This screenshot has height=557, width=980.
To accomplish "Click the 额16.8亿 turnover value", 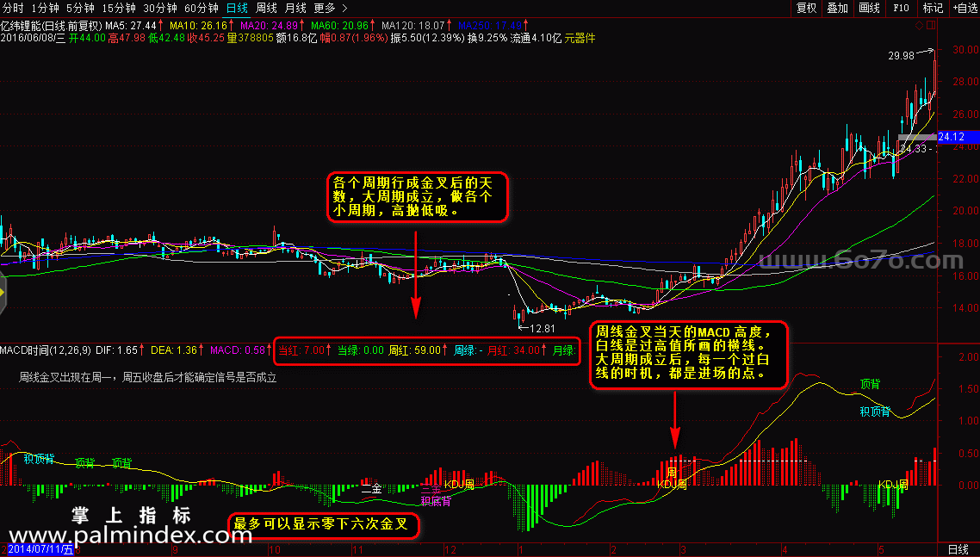I will click(x=296, y=38).
